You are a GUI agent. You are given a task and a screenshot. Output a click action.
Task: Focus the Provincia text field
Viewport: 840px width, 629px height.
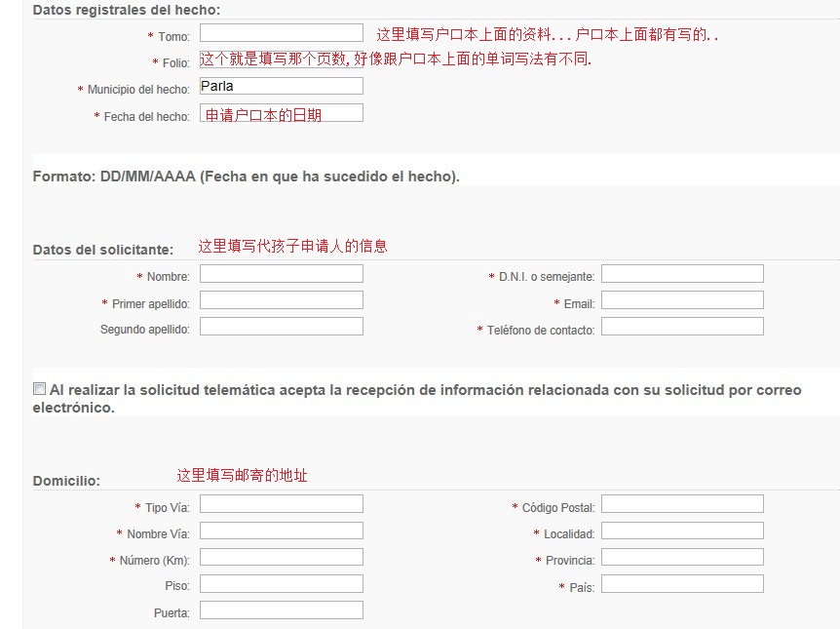[681, 558]
